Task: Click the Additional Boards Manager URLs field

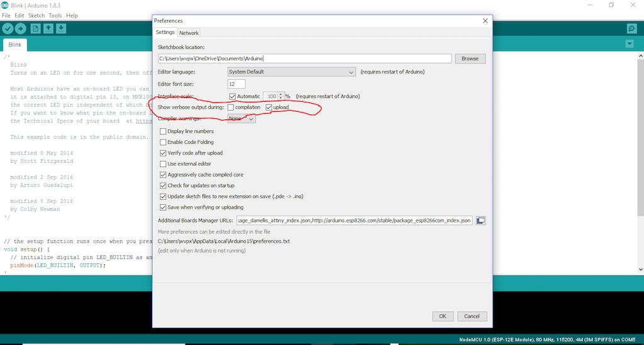Action: point(355,221)
